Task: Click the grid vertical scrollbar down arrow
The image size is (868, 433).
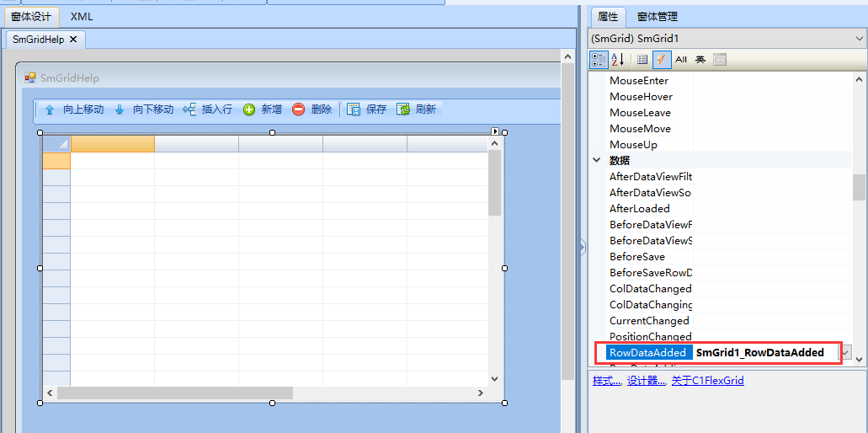Action: pos(495,378)
